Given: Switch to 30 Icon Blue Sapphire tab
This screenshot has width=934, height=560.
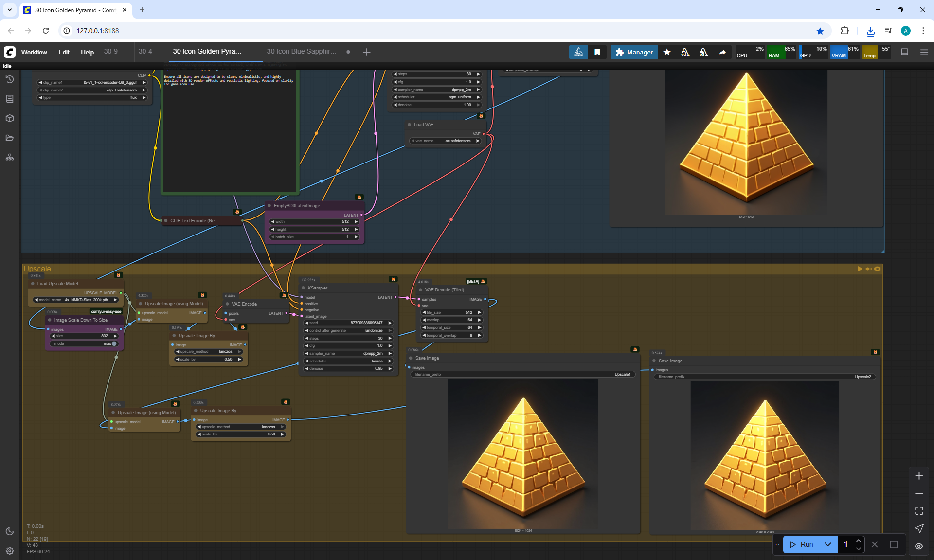Looking at the screenshot, I should click(302, 51).
